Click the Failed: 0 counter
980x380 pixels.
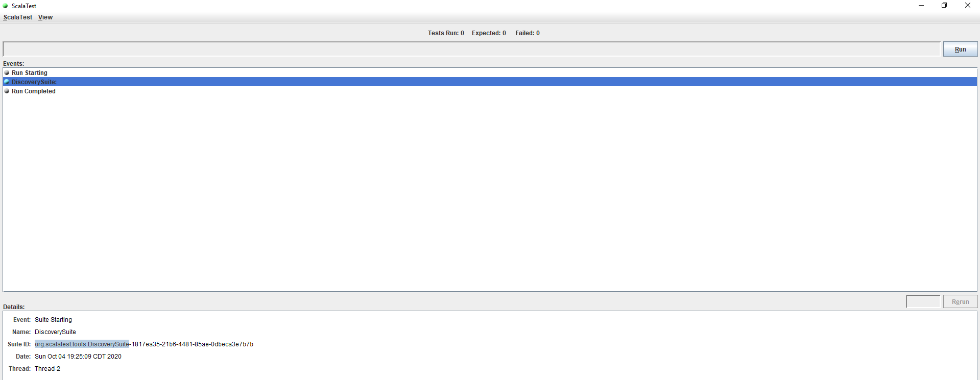pos(528,33)
